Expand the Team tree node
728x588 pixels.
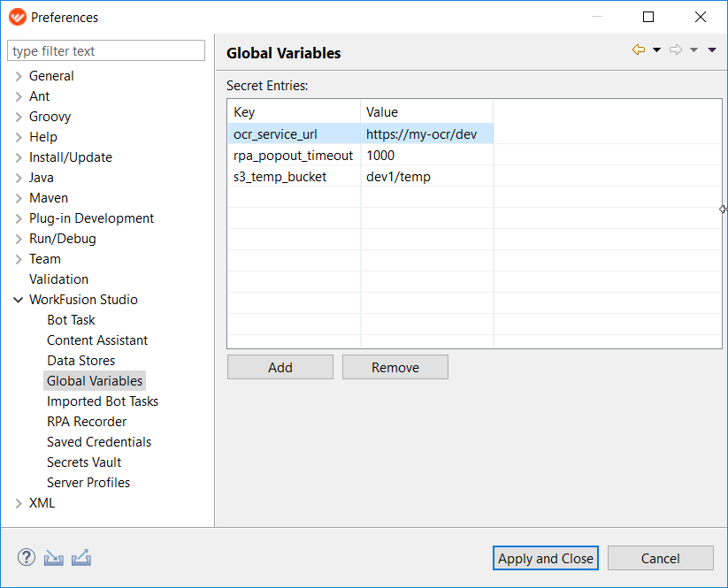(x=19, y=259)
